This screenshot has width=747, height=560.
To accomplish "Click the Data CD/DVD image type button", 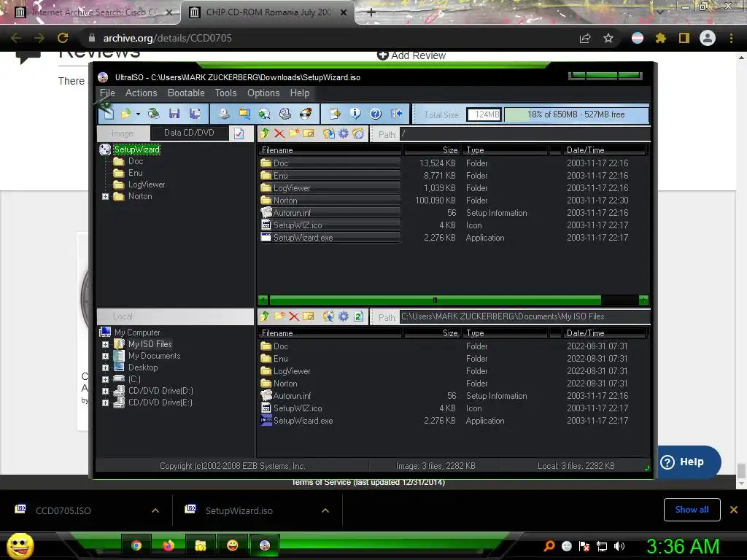I will point(189,133).
